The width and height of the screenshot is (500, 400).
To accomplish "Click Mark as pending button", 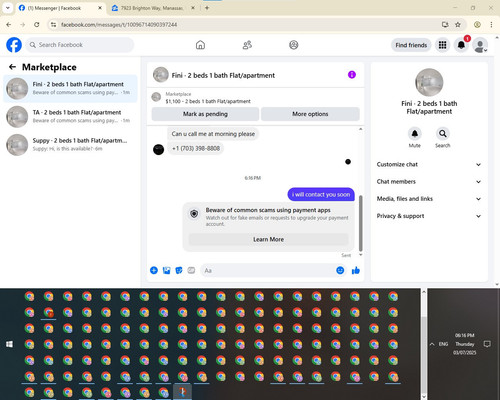I will point(205,114).
